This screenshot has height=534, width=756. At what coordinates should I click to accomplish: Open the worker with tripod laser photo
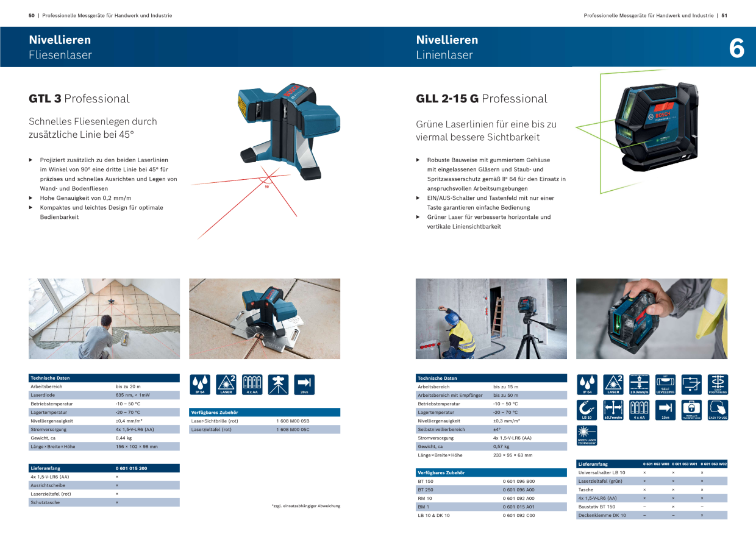click(x=491, y=319)
